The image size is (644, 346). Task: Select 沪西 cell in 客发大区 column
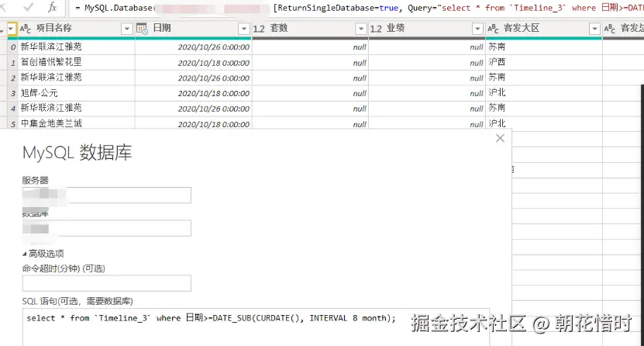click(544, 63)
